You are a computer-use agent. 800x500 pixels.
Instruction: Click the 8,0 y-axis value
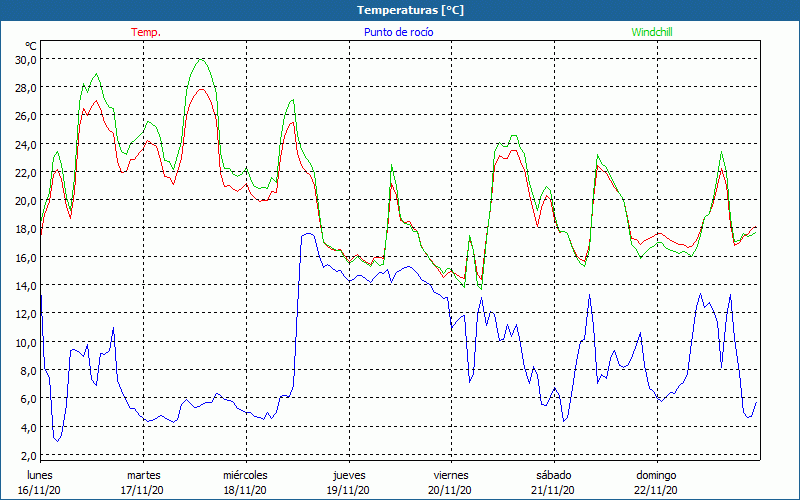(x=28, y=370)
